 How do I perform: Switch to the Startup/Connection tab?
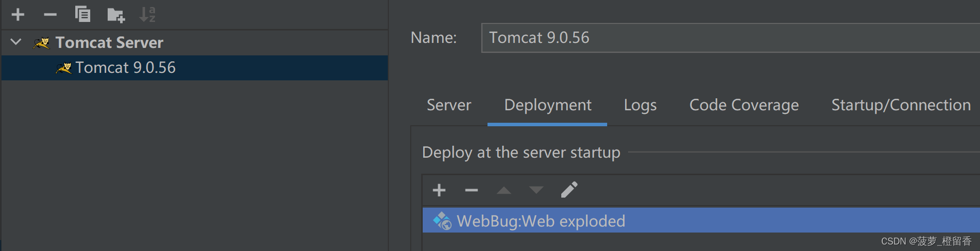(x=901, y=105)
